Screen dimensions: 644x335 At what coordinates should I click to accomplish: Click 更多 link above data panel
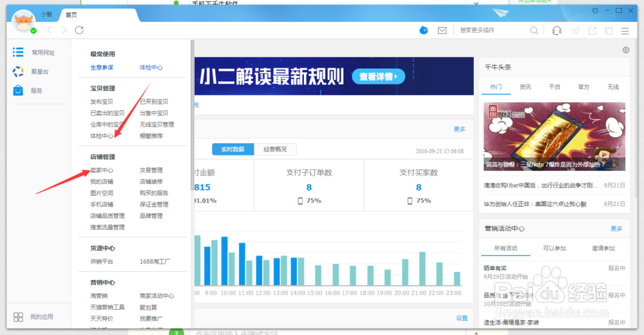pos(460,129)
